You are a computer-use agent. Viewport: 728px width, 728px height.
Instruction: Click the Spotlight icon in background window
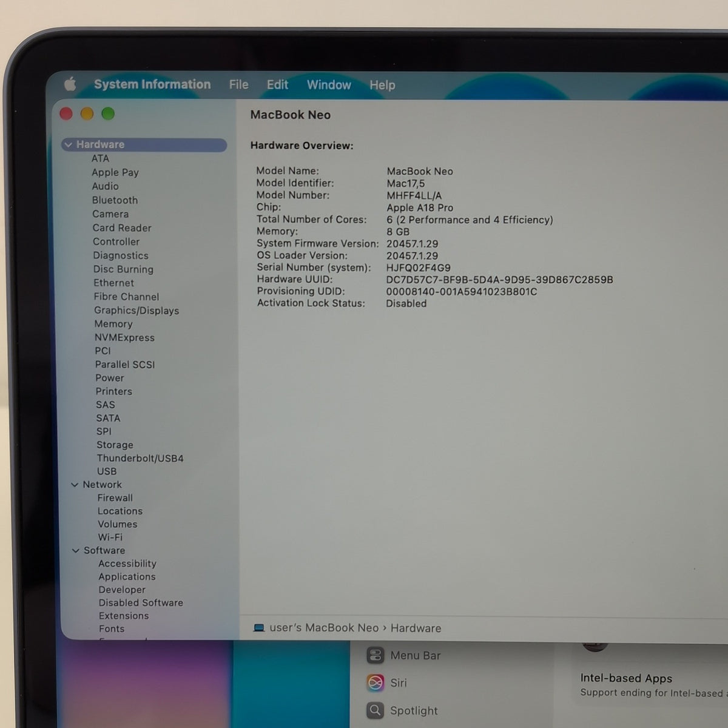(376, 710)
